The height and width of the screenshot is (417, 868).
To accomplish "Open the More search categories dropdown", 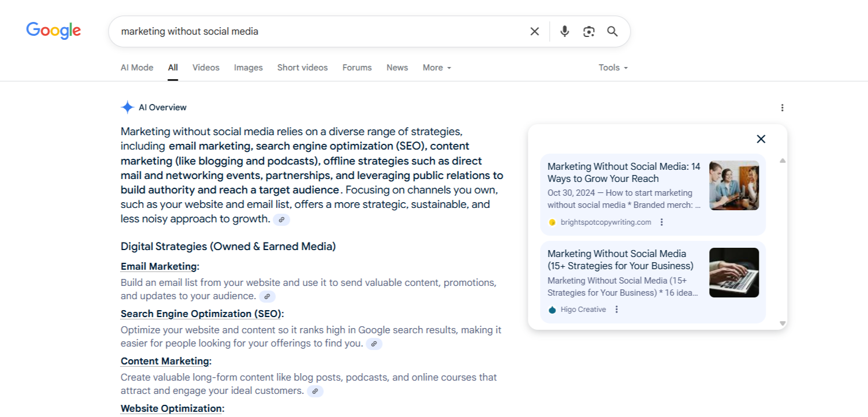I will tap(436, 68).
